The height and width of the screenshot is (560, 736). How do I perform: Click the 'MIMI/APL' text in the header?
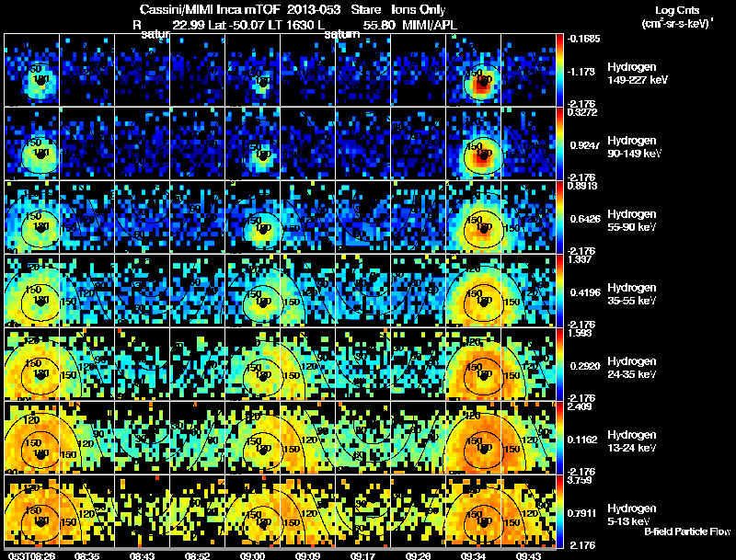[x=430, y=25]
